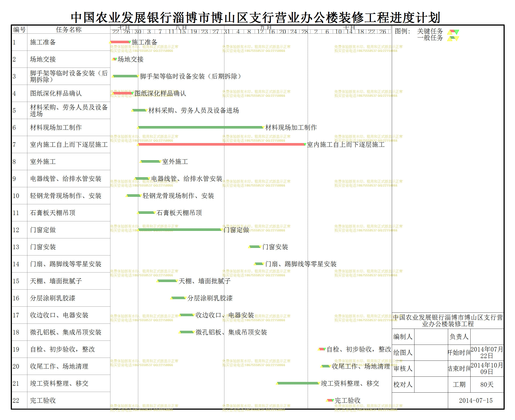Select the 收边收口、电器安装 bar

point(186,315)
